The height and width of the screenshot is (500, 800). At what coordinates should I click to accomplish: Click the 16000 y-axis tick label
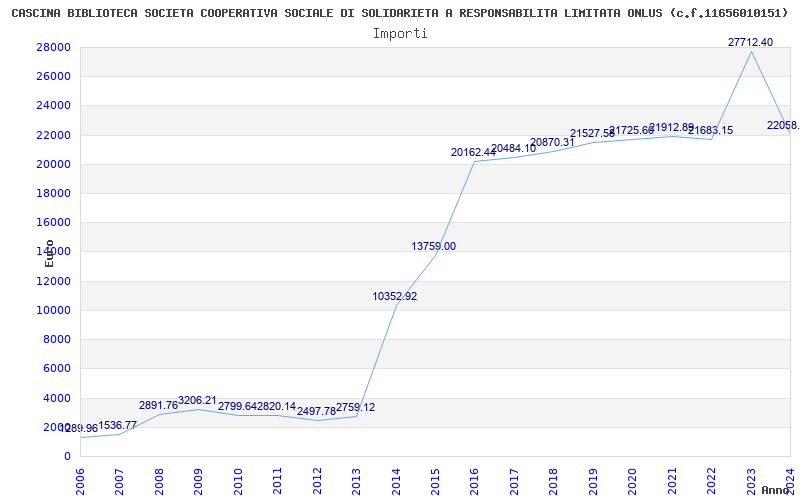click(x=53, y=222)
